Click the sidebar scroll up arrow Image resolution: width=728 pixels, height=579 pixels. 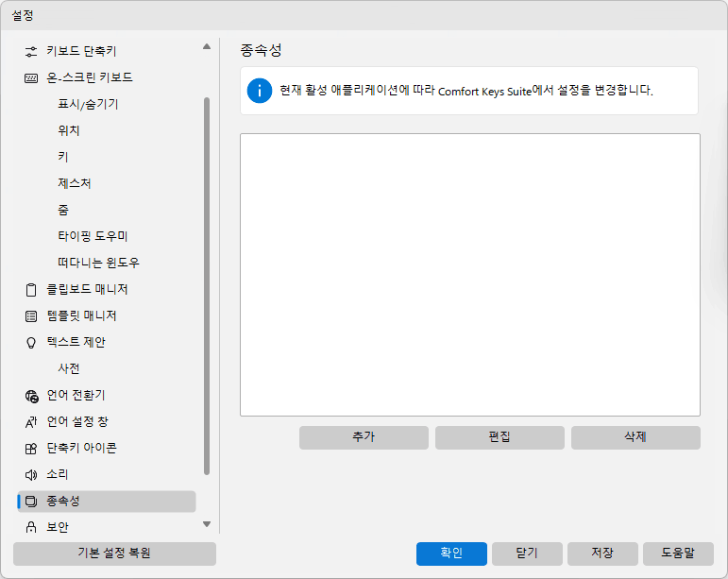click(207, 46)
